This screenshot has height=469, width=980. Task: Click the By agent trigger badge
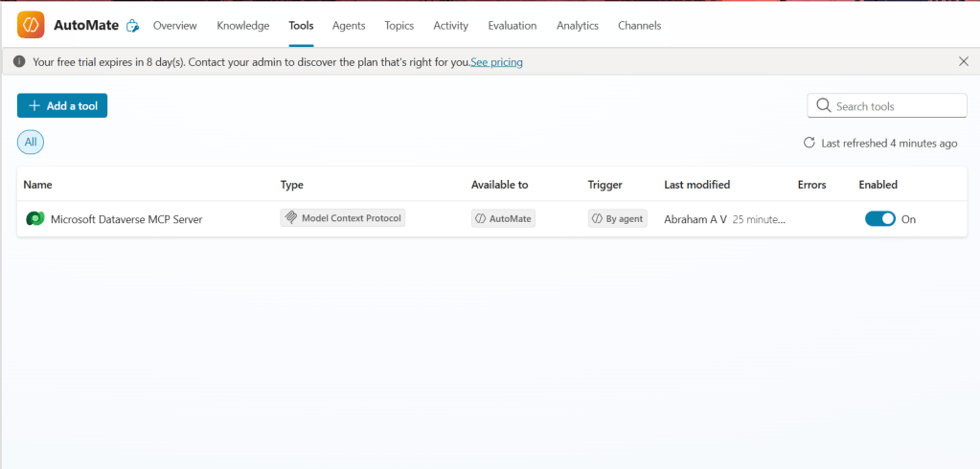pos(618,218)
